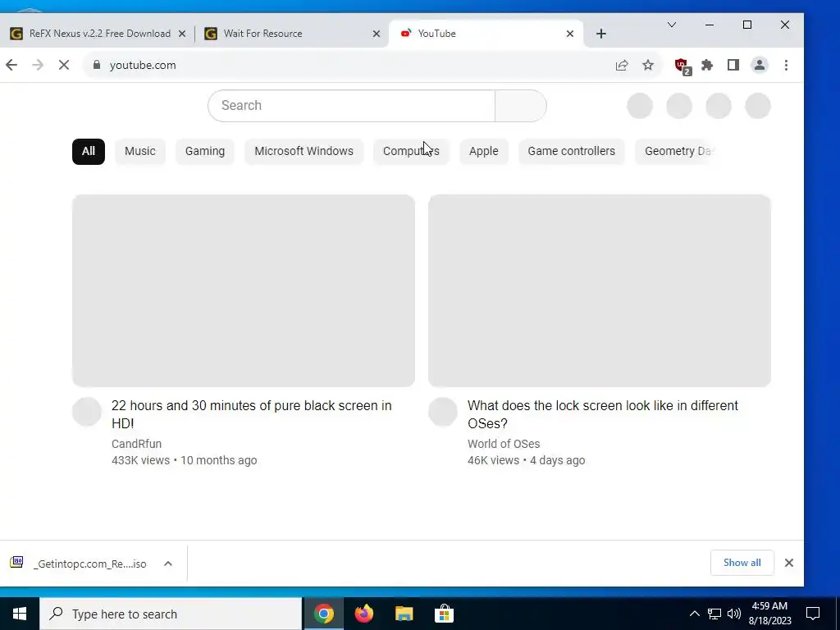Select the Microsoft Windows filter chip
Image resolution: width=840 pixels, height=630 pixels.
tap(304, 151)
